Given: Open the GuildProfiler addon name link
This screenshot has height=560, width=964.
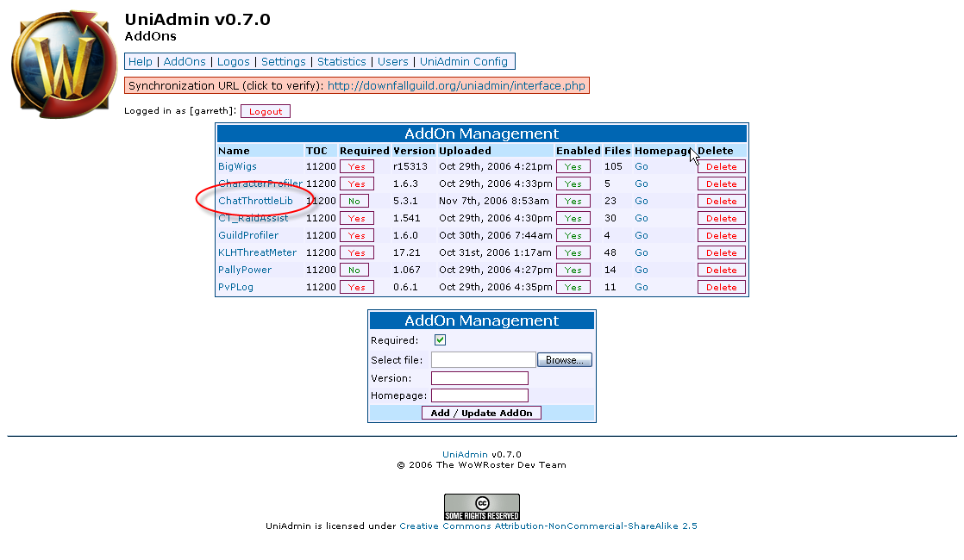Looking at the screenshot, I should coord(248,235).
